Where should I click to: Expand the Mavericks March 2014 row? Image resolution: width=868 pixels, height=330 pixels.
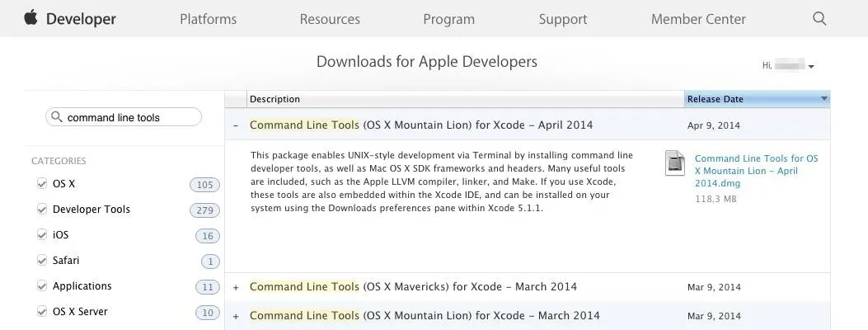[237, 287]
